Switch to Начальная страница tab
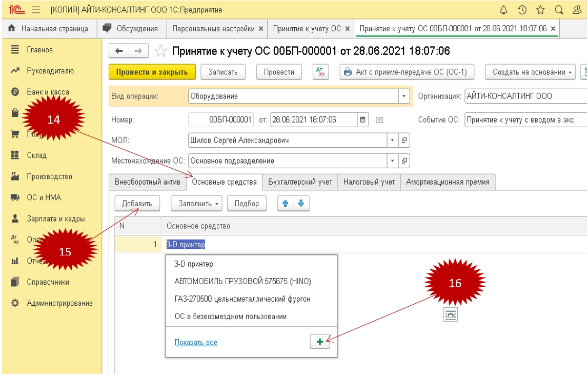588x375 pixels. pos(50,29)
